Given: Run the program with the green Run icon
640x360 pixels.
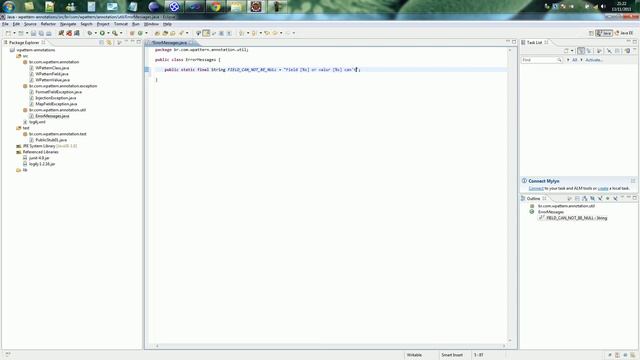Looking at the screenshot, I should [x=102, y=33].
